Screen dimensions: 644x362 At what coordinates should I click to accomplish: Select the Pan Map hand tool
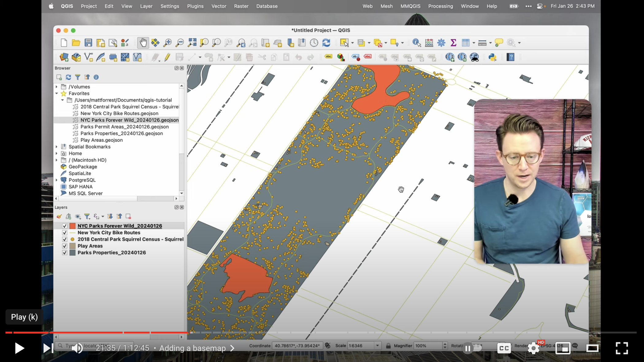(143, 43)
